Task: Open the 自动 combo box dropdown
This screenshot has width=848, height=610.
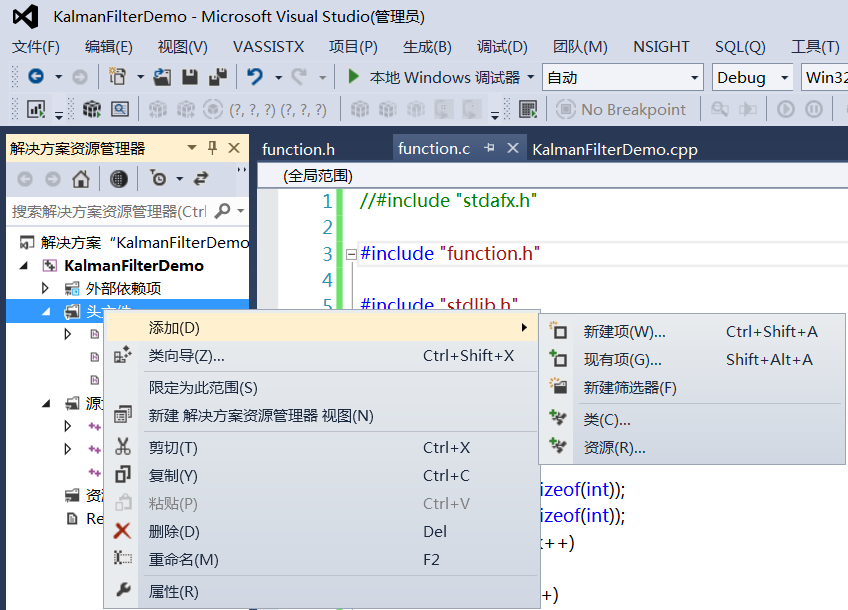Action: [x=694, y=78]
